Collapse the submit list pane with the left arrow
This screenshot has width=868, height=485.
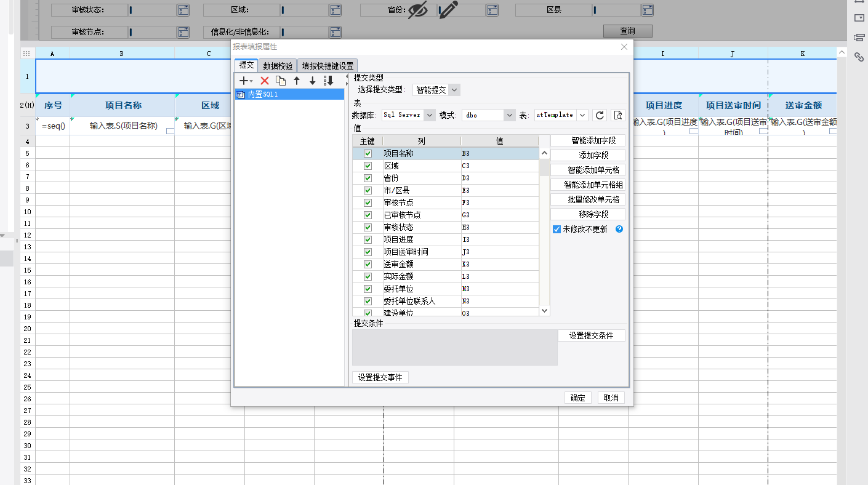click(x=347, y=76)
